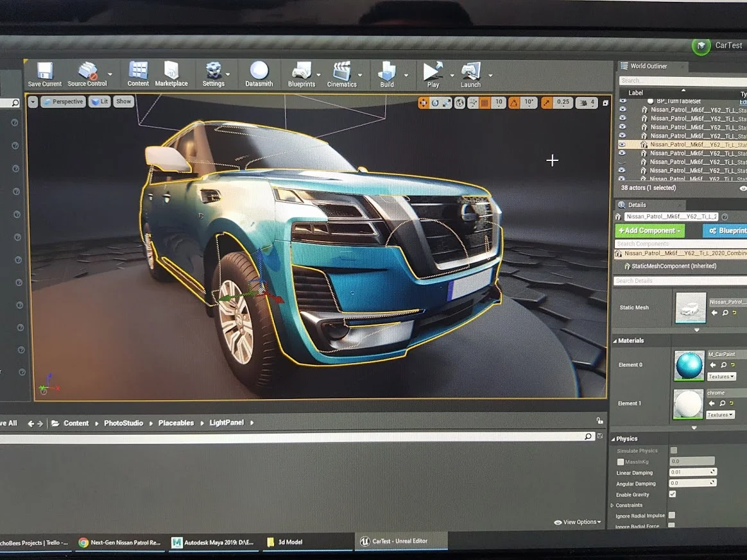Toggle Ignore Radial Impulse checkbox
The width and height of the screenshot is (747, 560).
click(x=672, y=515)
